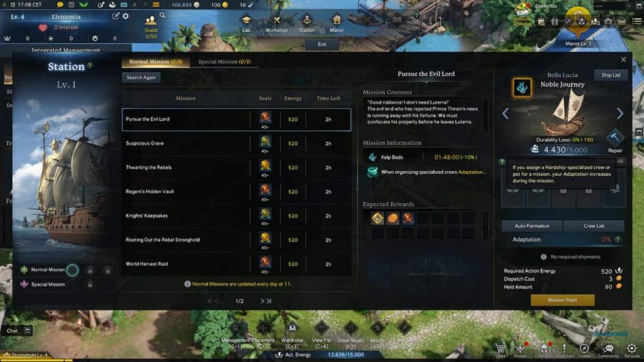Open the Manor icon
The image size is (644, 362).
336,23
